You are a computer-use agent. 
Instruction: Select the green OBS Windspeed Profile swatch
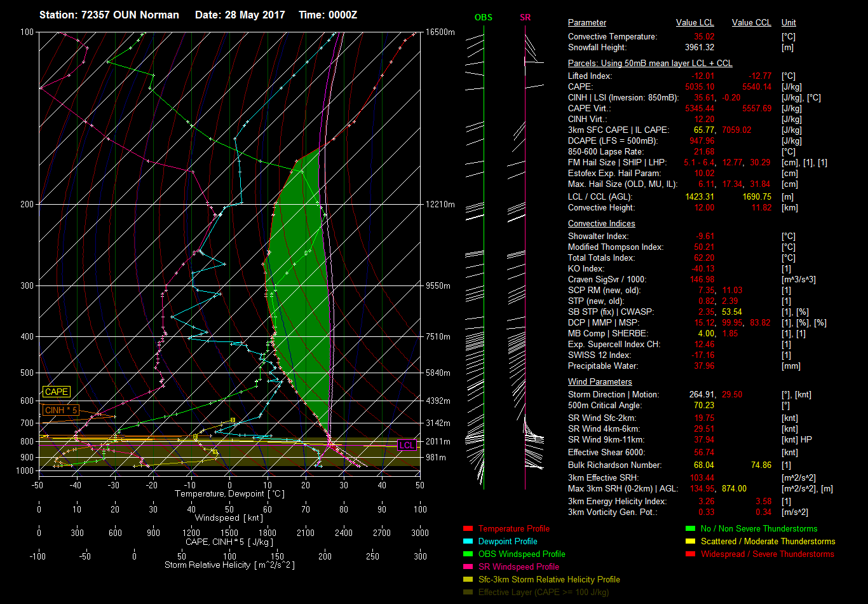click(468, 554)
